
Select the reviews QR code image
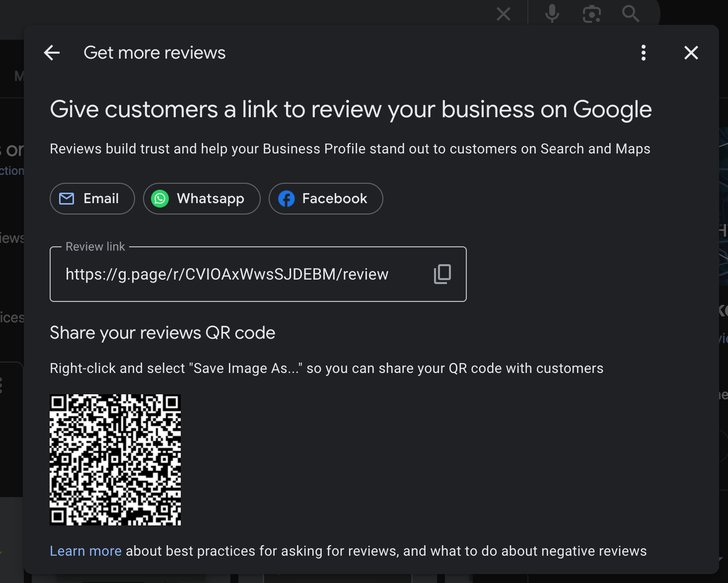coord(115,460)
